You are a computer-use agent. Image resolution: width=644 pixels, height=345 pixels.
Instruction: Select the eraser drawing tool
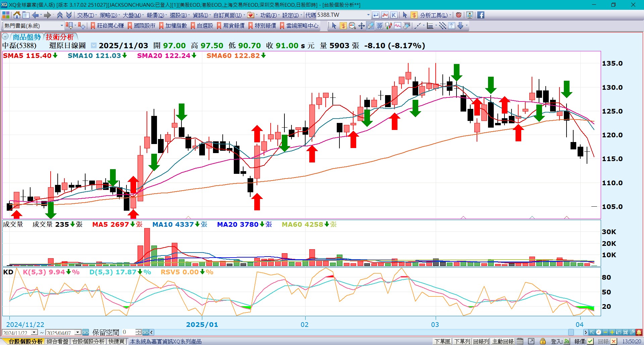coord(370,26)
